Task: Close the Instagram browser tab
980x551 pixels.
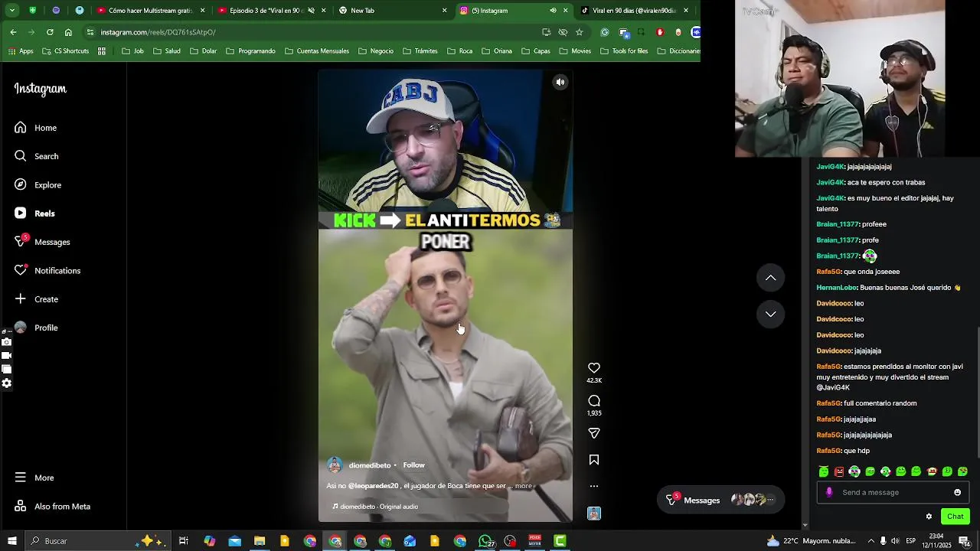Action: point(566,11)
